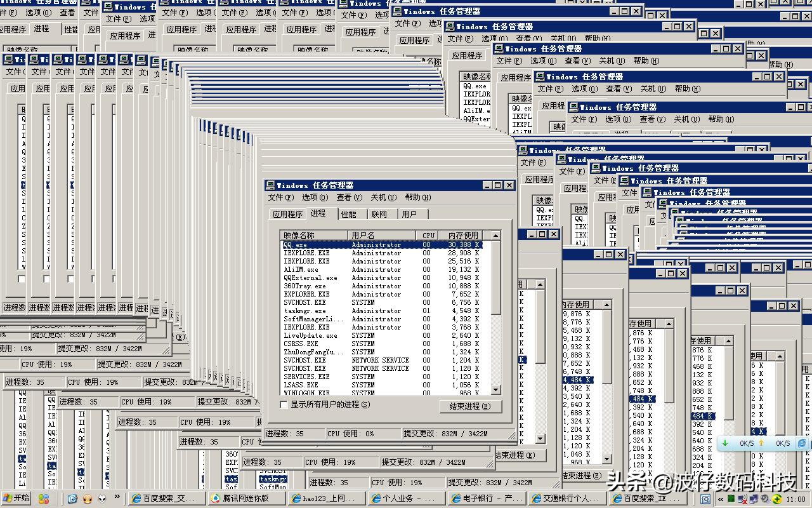
Task: Click the vertical scrollbar thumb in front process list
Action: coord(496,277)
